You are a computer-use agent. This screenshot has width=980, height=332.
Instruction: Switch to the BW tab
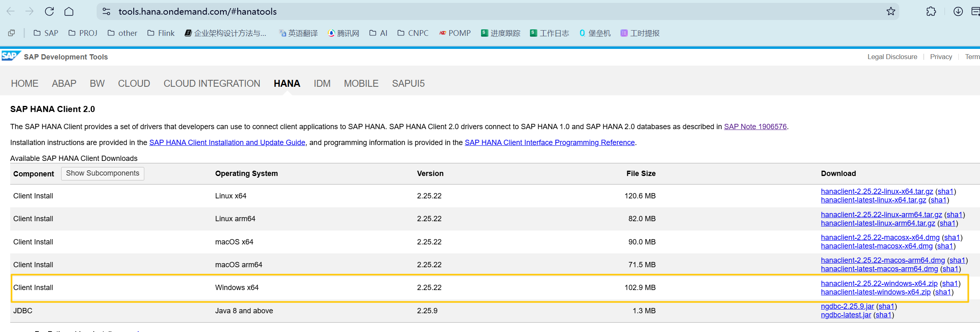[x=97, y=84]
